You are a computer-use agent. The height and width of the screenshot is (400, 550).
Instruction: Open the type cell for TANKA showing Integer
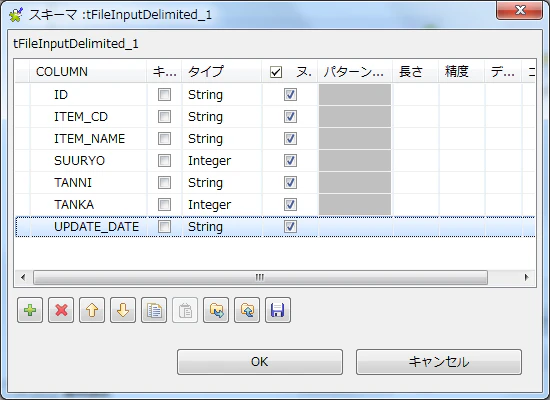click(222, 205)
